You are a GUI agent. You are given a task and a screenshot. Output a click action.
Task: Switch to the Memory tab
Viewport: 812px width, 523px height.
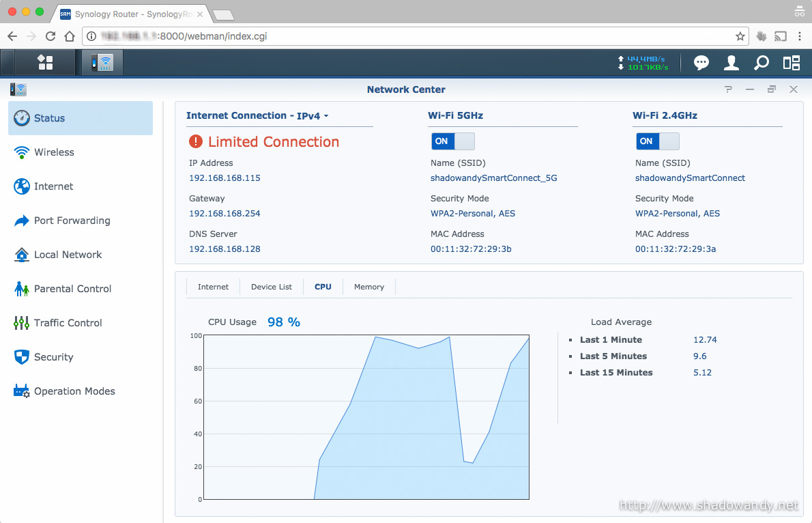point(368,287)
